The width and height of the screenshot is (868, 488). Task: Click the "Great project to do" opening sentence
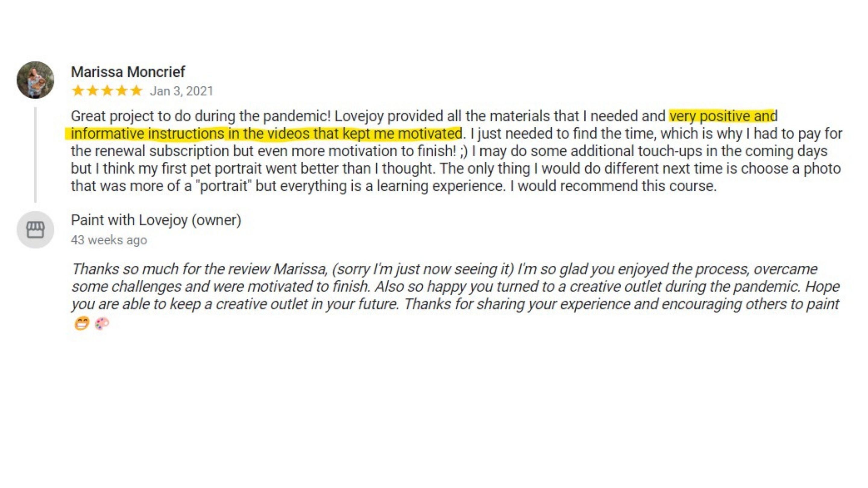point(201,116)
